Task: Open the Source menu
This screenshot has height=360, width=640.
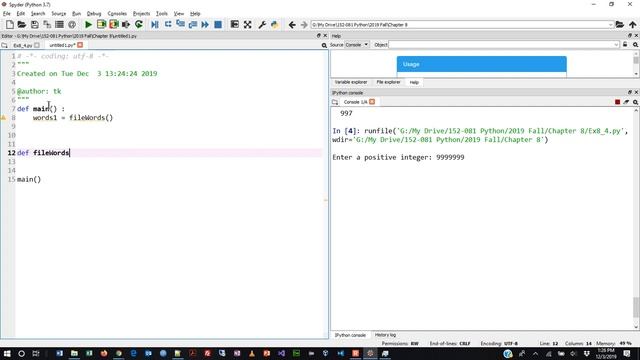Action: [x=58, y=13]
